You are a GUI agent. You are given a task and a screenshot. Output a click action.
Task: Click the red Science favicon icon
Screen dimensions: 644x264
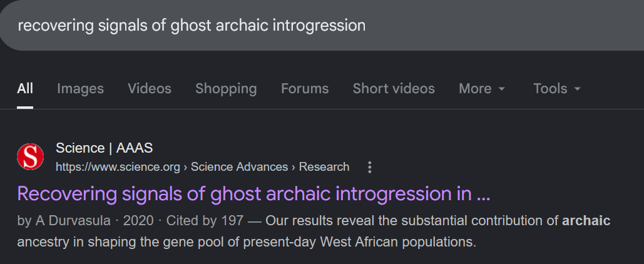pos(31,156)
